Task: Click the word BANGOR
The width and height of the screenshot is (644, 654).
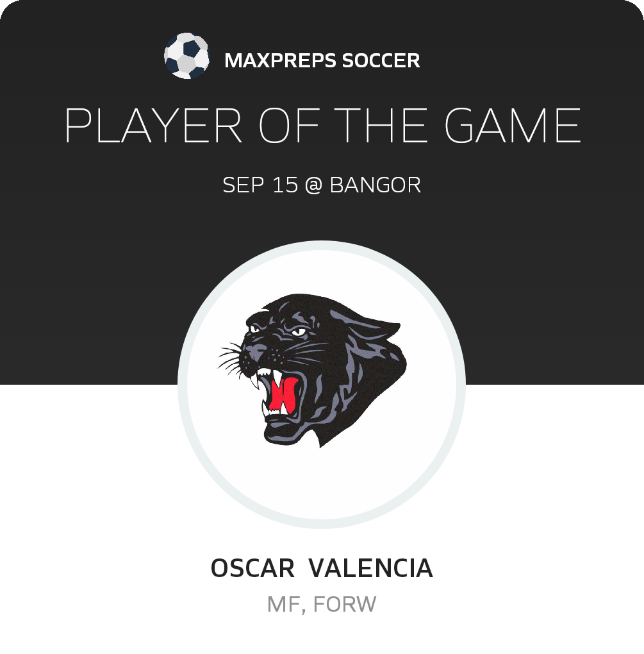Action: [x=375, y=185]
